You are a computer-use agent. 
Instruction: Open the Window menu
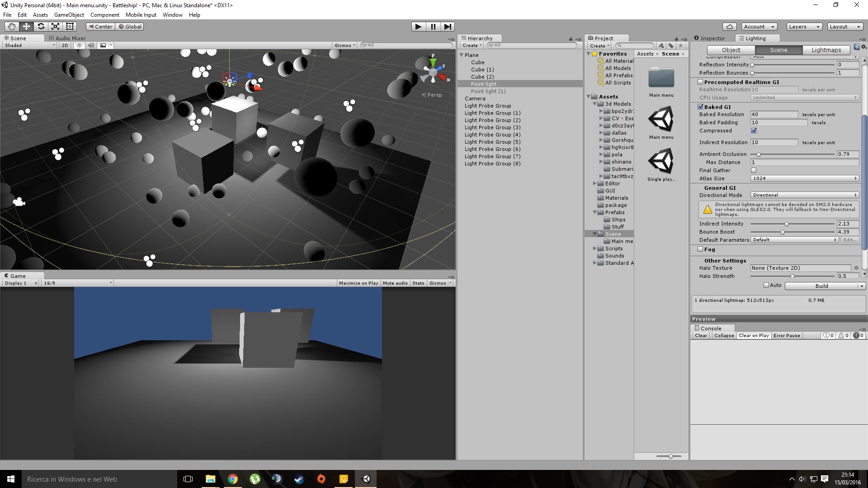(173, 15)
